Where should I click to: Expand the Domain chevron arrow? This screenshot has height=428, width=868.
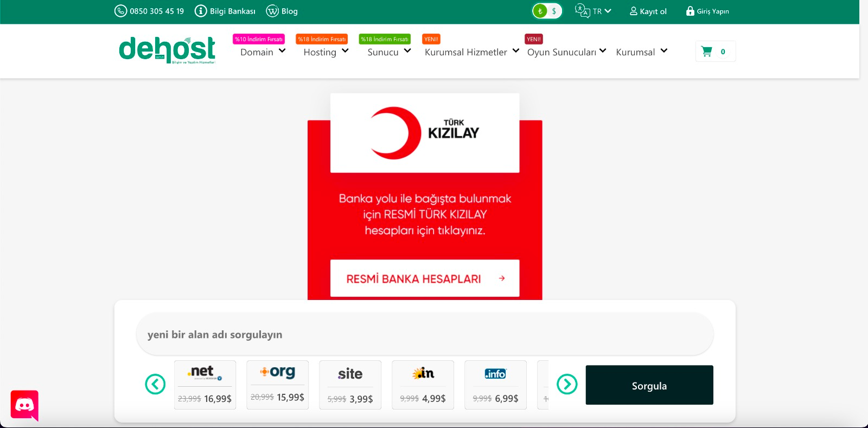pos(282,51)
